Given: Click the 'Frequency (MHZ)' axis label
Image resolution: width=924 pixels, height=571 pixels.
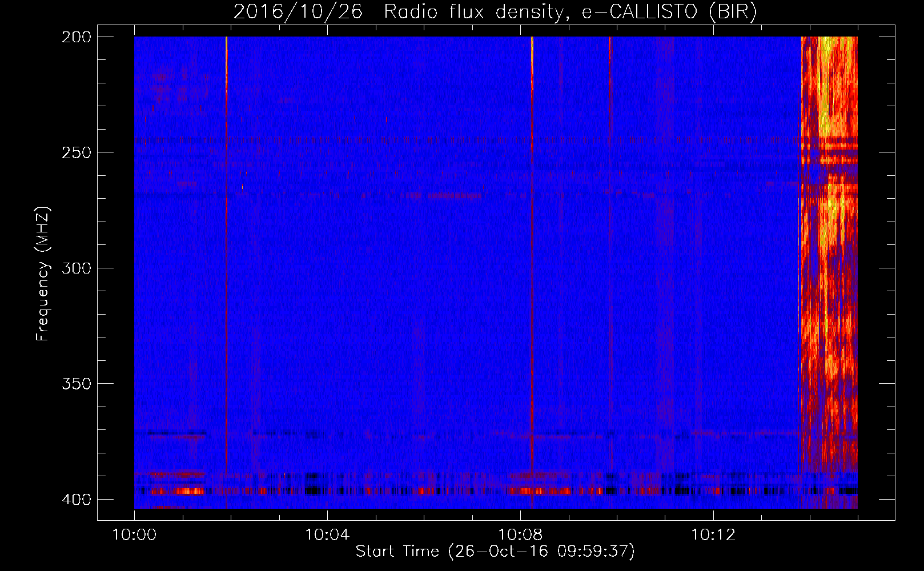Looking at the screenshot, I should (x=42, y=274).
